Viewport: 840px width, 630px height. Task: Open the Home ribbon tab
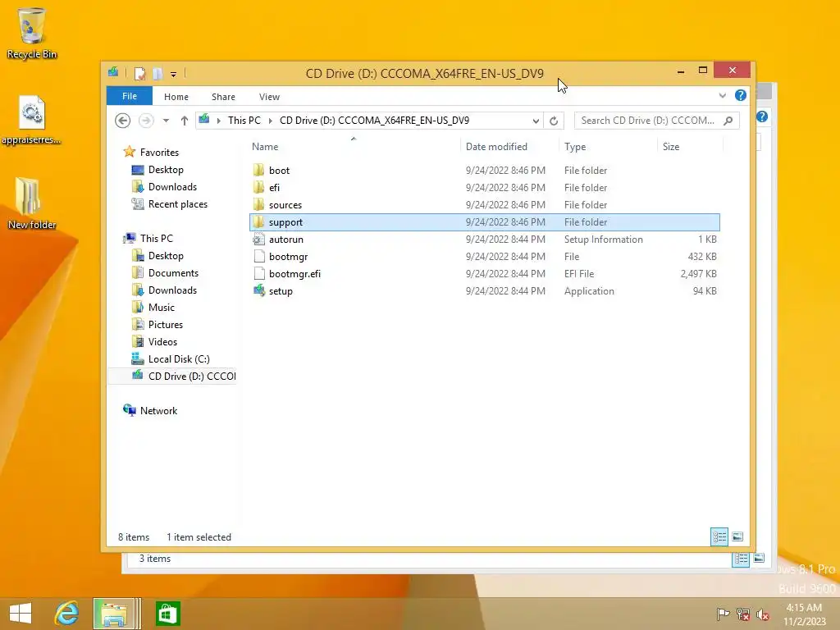click(176, 97)
